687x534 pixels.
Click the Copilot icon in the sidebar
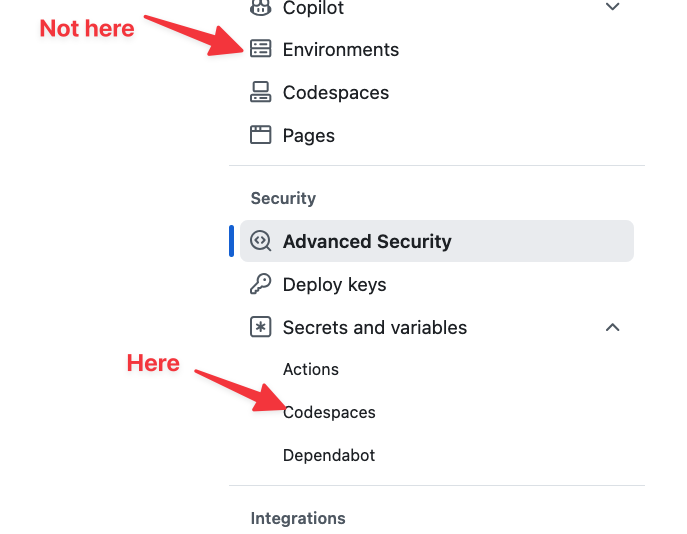tap(260, 8)
